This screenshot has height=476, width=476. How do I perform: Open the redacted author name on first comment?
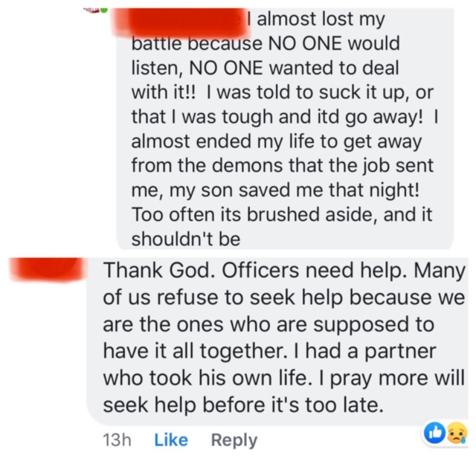pos(180,22)
